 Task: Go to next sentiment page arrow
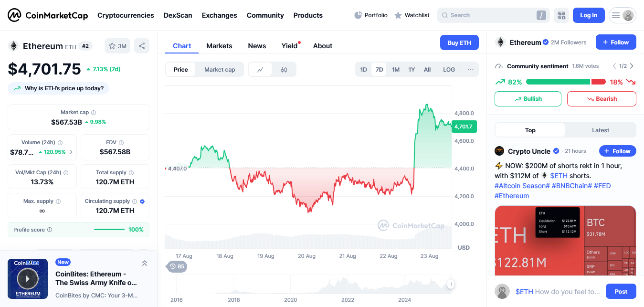632,66
